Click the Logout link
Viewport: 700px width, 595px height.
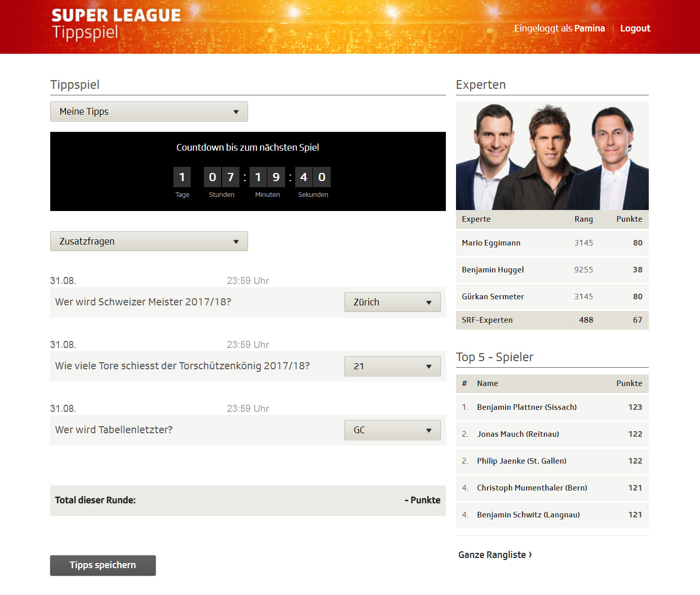tap(635, 28)
